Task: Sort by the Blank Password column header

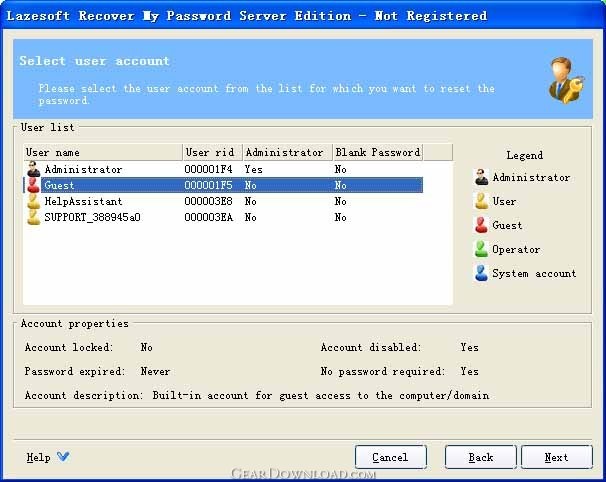Action: pyautogui.click(x=378, y=152)
